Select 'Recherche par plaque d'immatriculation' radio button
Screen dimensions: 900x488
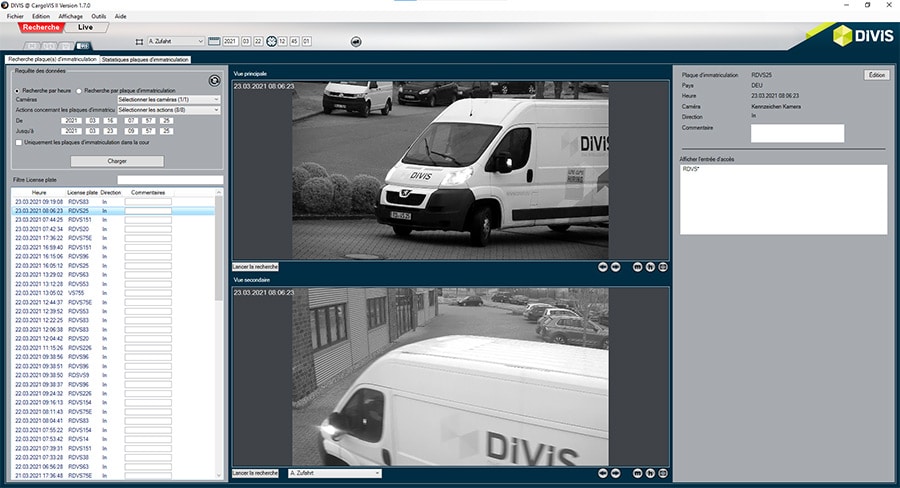pos(79,91)
